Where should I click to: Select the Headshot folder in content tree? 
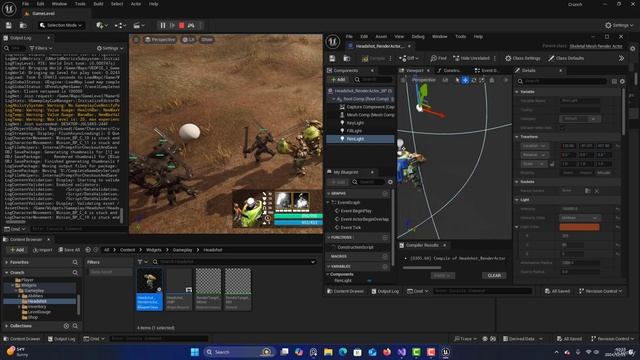pyautogui.click(x=37, y=301)
